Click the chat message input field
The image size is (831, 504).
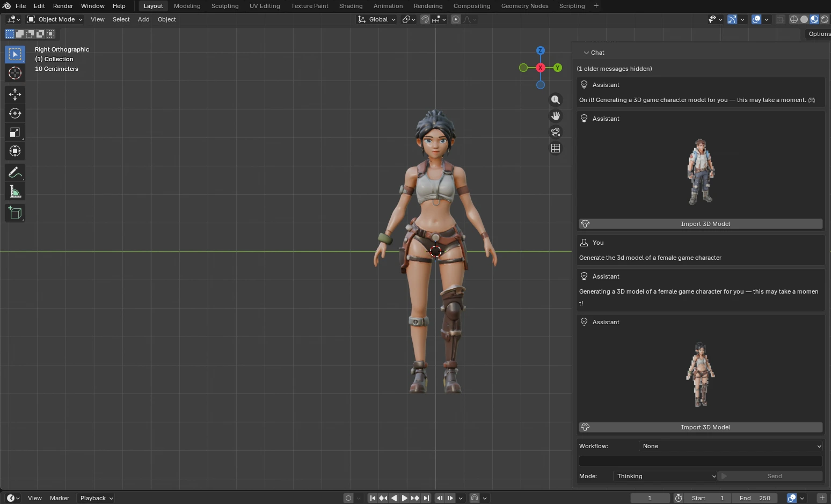[701, 461]
